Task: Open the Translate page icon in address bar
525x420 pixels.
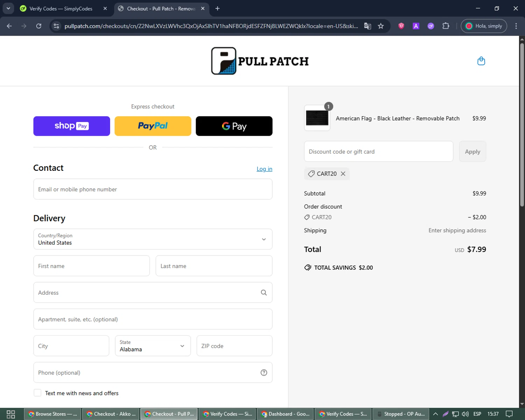Action: coord(367,26)
